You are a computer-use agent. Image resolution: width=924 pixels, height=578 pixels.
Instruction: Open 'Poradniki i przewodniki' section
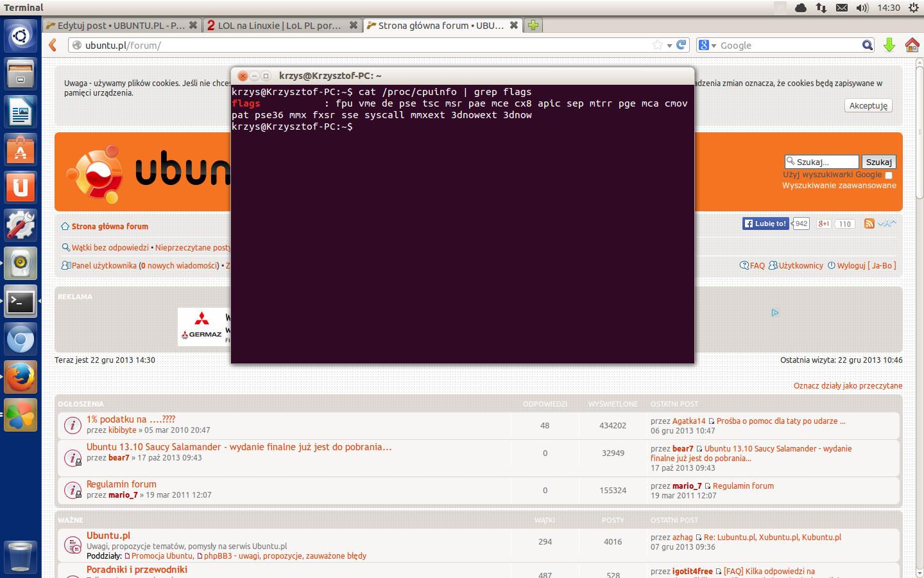pos(137,570)
